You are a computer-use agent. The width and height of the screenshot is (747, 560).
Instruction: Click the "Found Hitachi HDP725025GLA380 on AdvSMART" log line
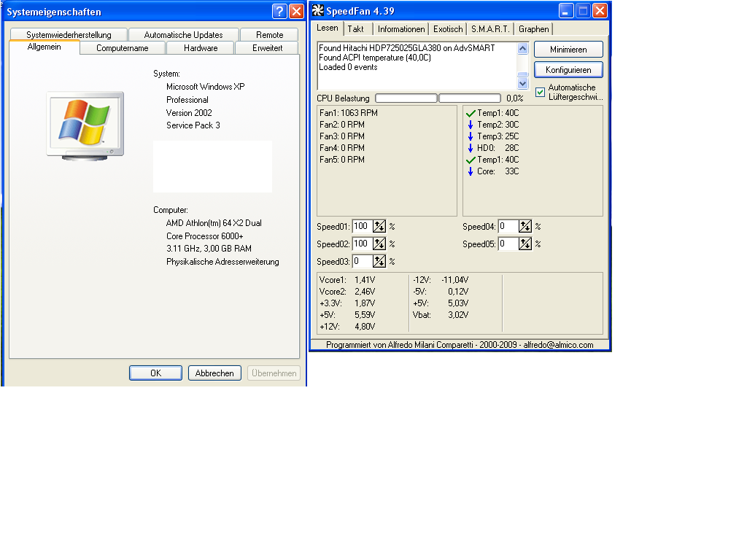tap(407, 48)
